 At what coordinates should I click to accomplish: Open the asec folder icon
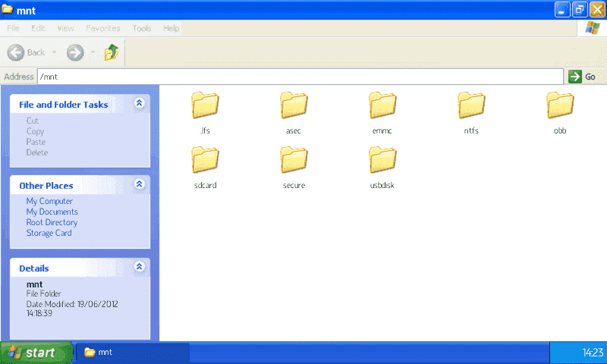click(294, 105)
